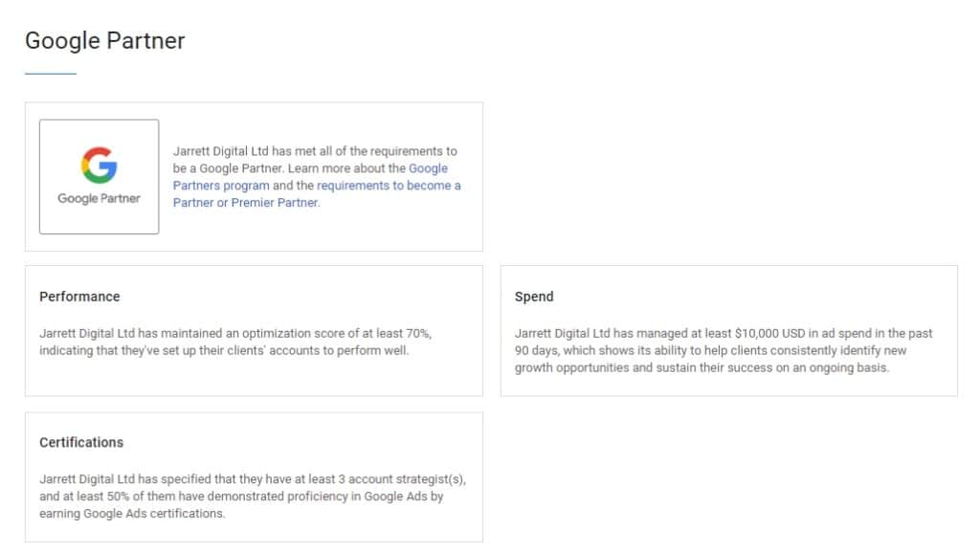
Task: Click the green segment of the Google logo
Action: tap(97, 178)
